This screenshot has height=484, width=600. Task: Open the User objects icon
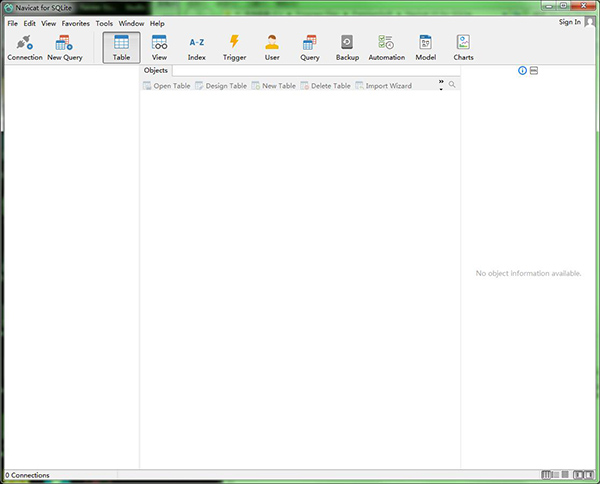coord(272,48)
